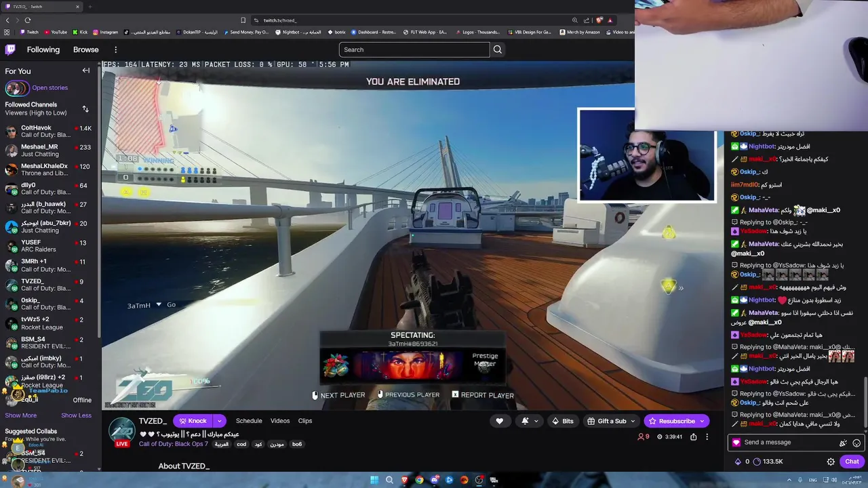Click the chat badge identity icon

(736, 443)
